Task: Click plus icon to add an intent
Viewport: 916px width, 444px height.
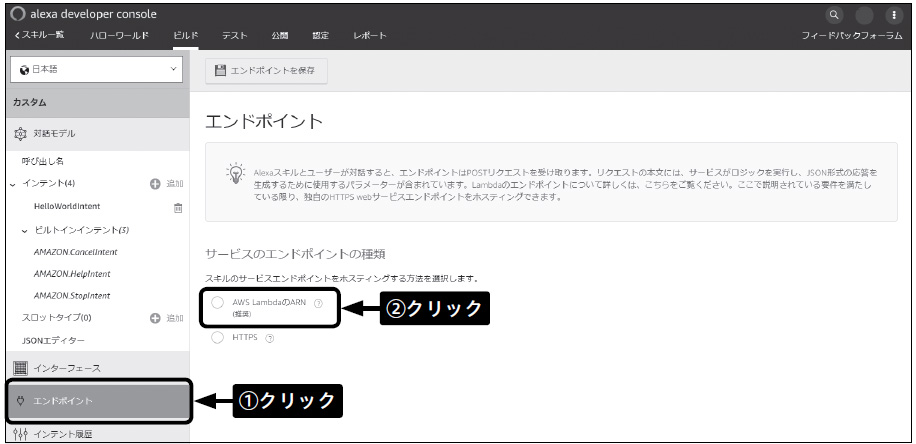Action: pos(155,184)
